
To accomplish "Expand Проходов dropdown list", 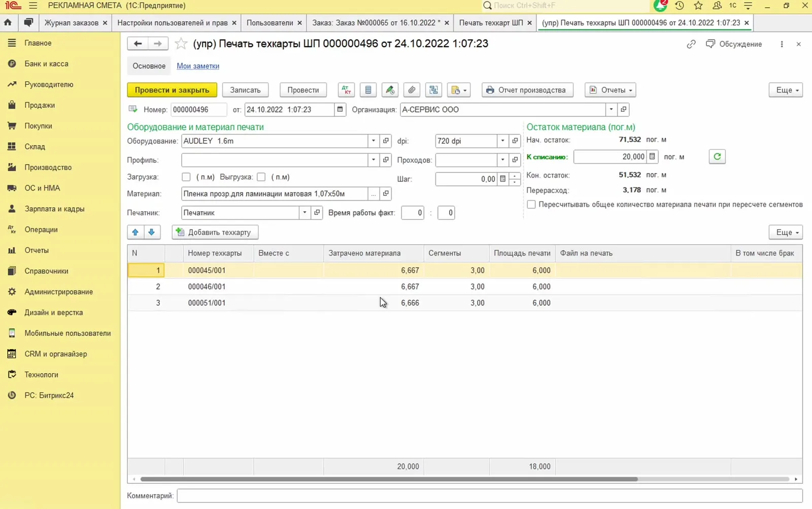I will 502,160.
